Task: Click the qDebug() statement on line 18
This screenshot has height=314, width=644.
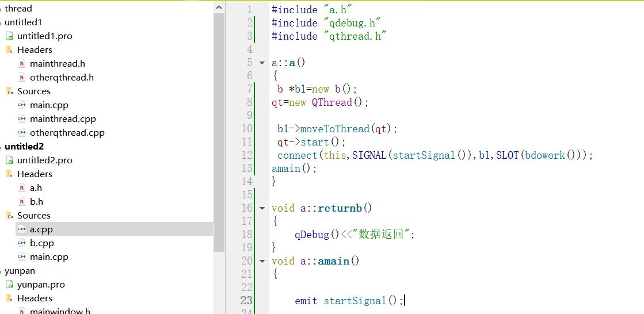Action: point(355,235)
